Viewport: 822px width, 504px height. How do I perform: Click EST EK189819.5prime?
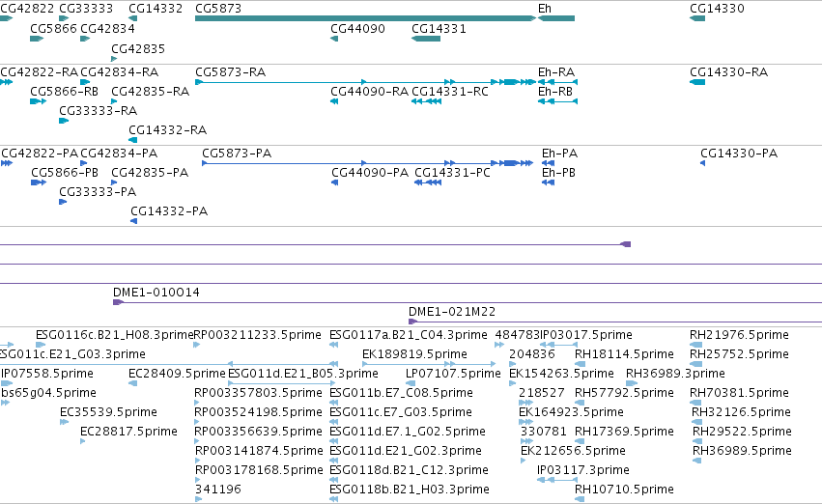(414, 354)
